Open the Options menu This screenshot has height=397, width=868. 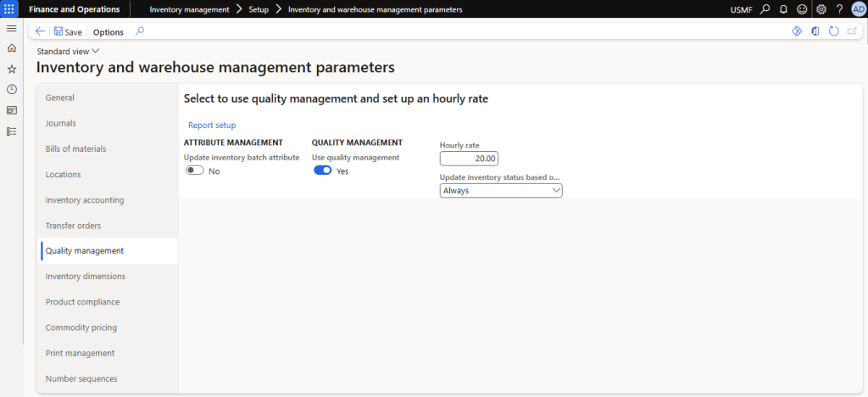[108, 32]
